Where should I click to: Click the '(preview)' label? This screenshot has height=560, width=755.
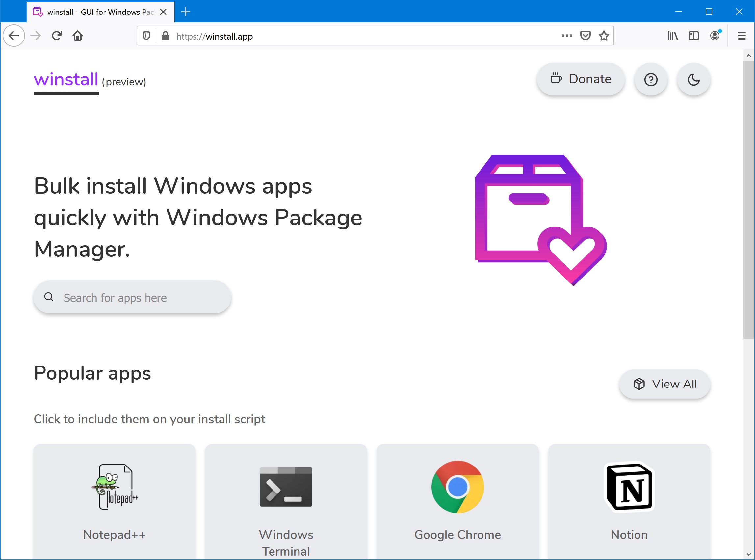point(124,82)
